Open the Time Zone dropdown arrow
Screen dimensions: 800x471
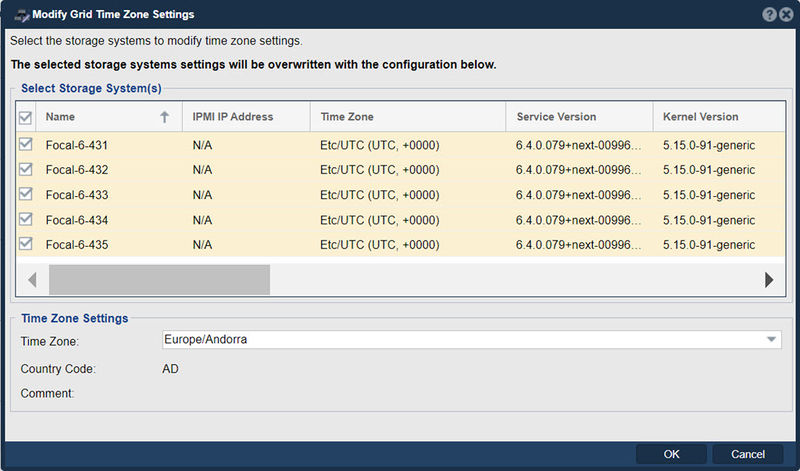pos(771,339)
